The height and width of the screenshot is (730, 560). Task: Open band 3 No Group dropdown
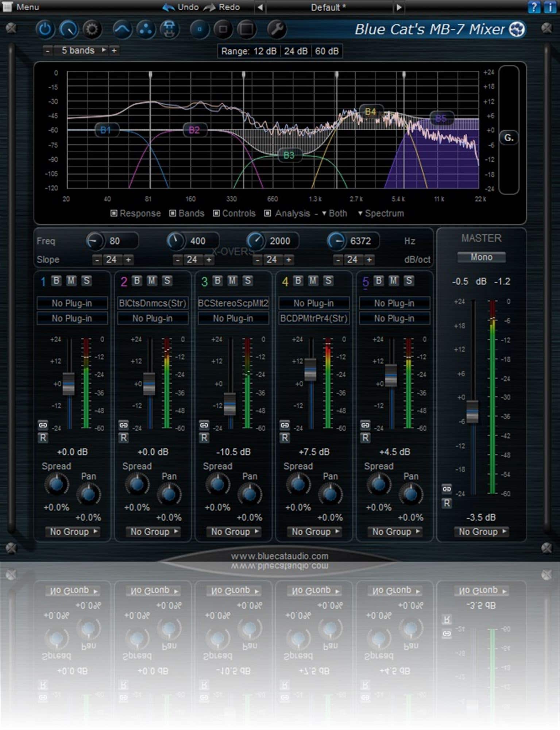click(234, 531)
